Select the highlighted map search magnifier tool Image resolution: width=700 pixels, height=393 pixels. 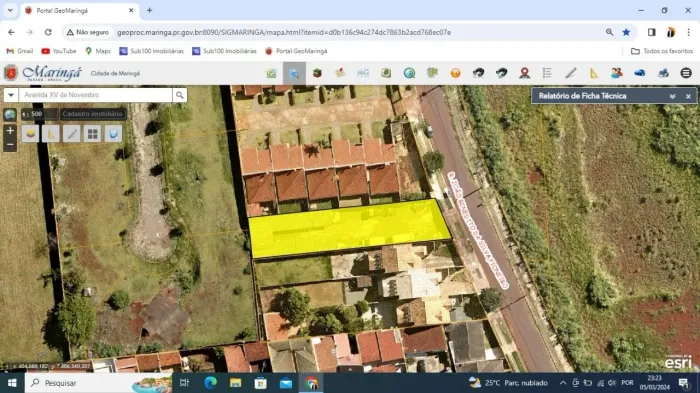coord(294,73)
